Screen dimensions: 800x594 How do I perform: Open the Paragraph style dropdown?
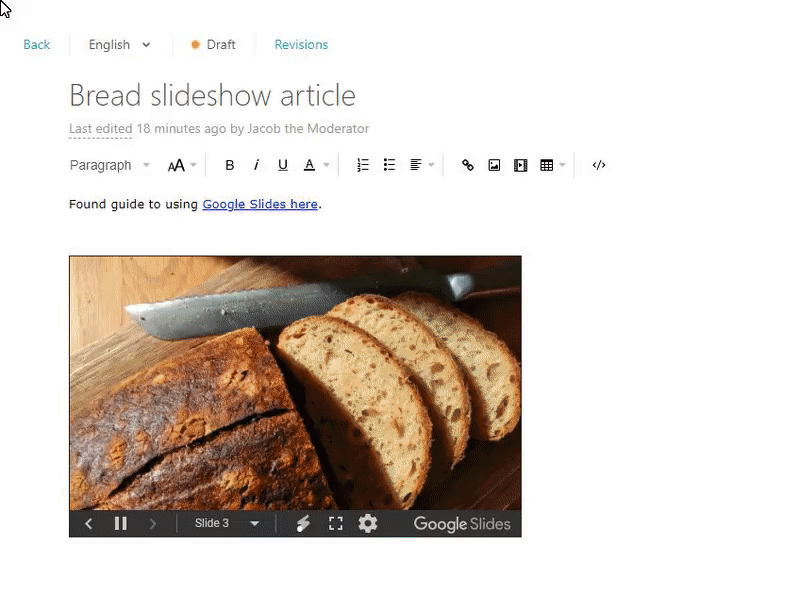tap(110, 165)
